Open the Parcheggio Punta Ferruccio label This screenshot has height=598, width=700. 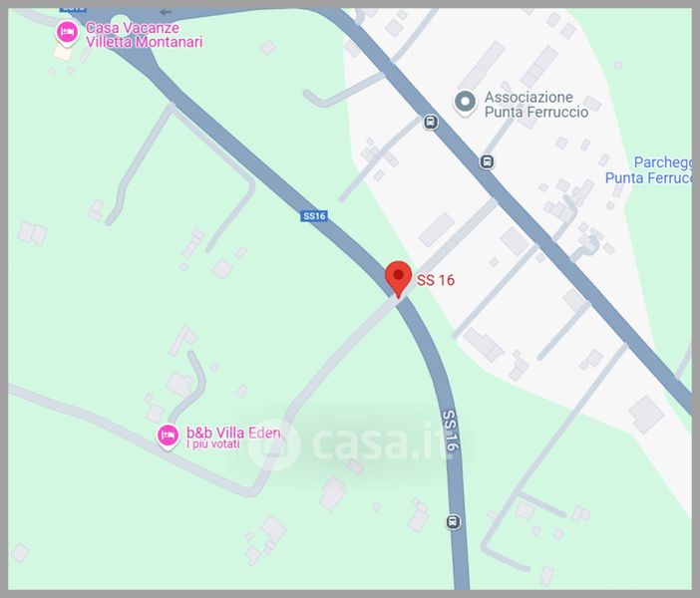click(x=648, y=169)
